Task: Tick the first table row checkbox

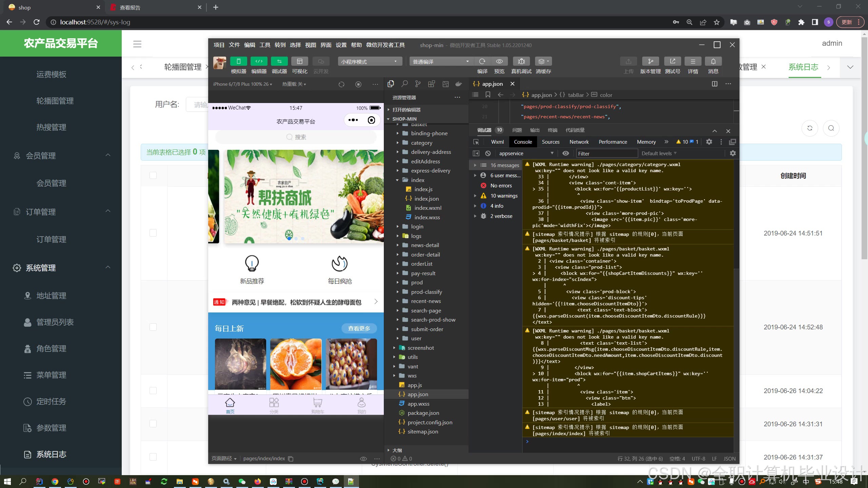Action: [153, 233]
